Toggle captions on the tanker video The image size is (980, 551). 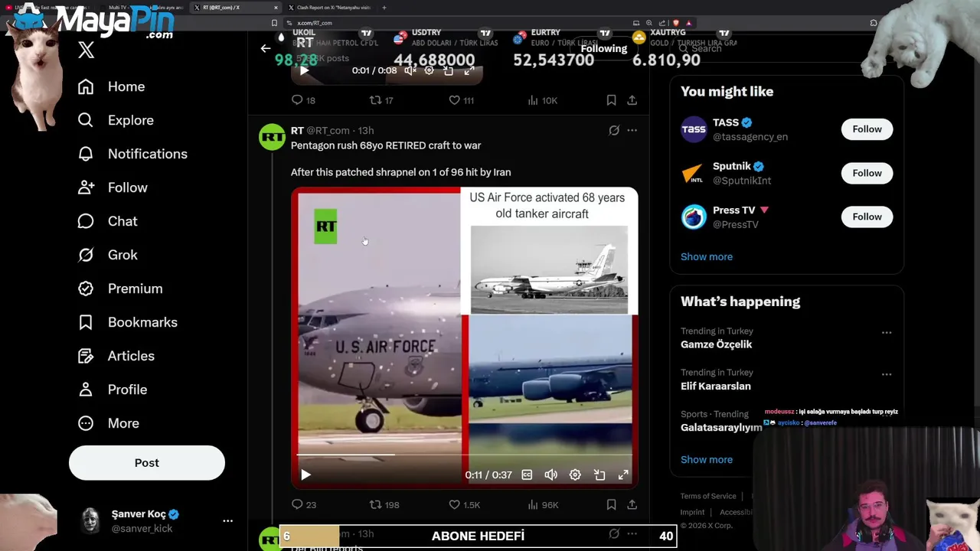[x=527, y=474]
